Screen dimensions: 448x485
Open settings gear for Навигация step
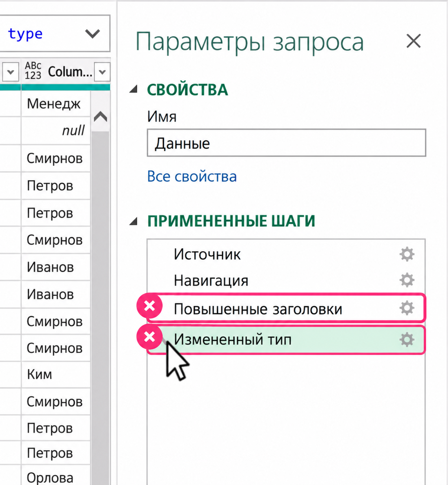coord(407,280)
